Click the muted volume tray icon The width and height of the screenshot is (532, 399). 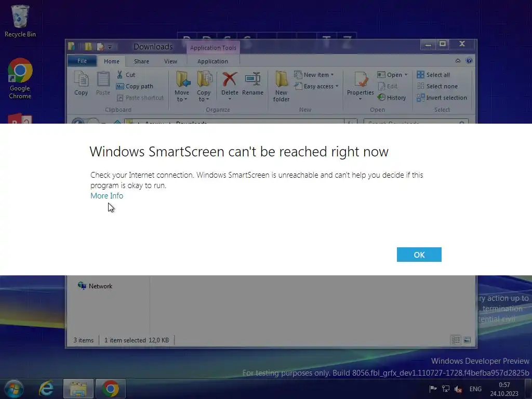coord(458,389)
